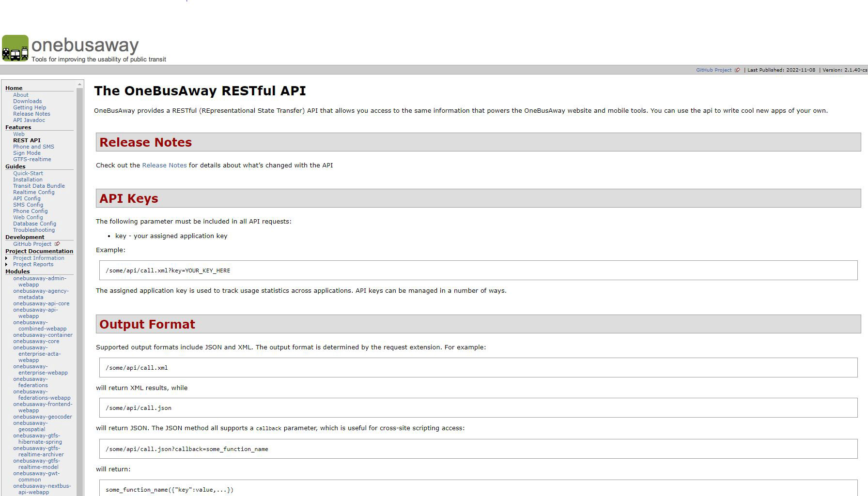This screenshot has height=496, width=868.
Task: Click the /some/api/call.json code box
Action: coord(478,407)
